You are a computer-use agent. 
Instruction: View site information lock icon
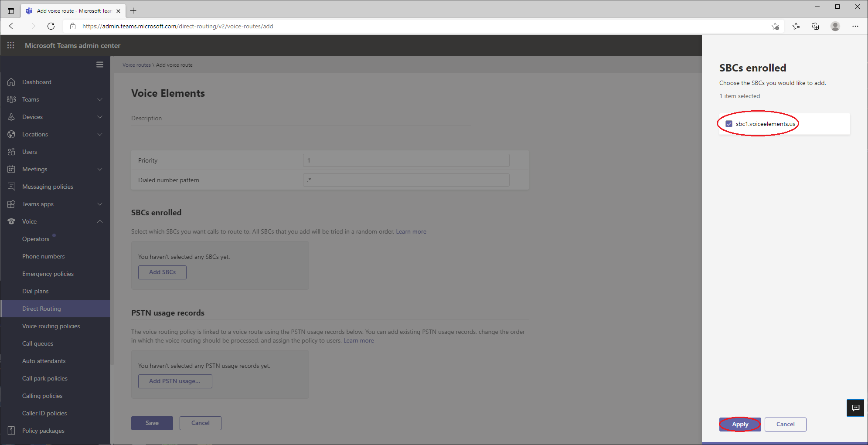pyautogui.click(x=73, y=26)
